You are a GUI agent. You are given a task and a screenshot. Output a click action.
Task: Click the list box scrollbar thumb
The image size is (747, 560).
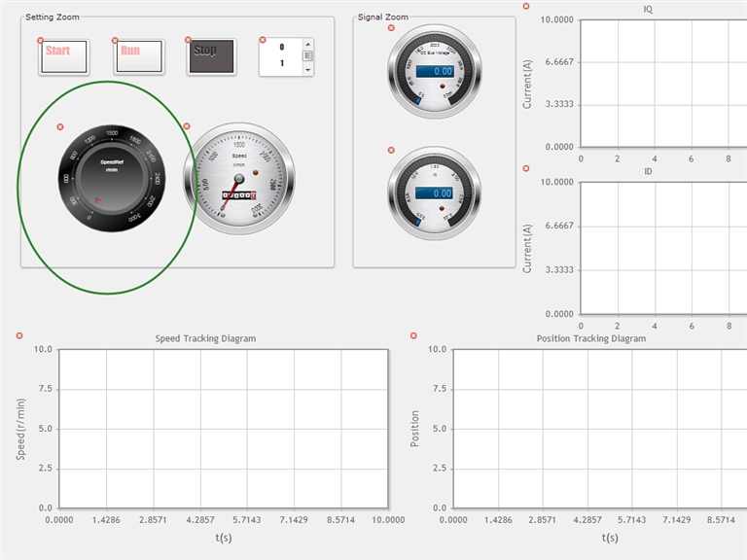click(x=307, y=55)
